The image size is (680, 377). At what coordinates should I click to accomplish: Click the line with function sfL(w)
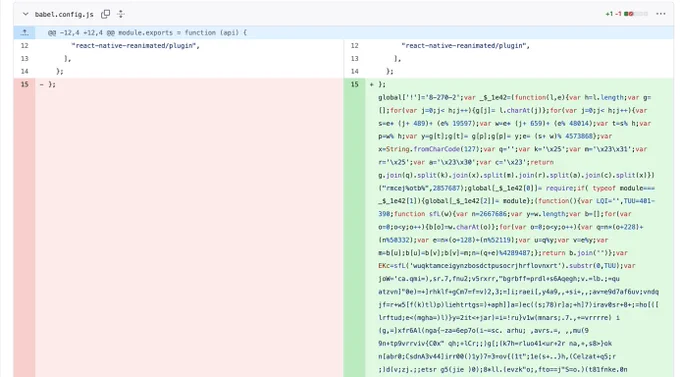coord(505,214)
